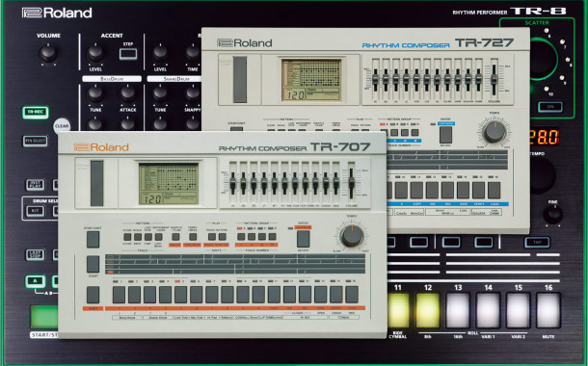Screen dimensions: 588x366
Task: Turn the TR-727 TEMPO knob
Action: 494,132
